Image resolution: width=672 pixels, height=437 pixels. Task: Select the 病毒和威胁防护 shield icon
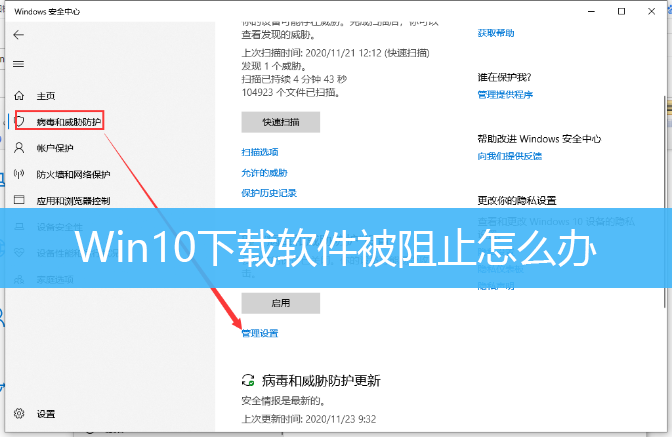18,121
